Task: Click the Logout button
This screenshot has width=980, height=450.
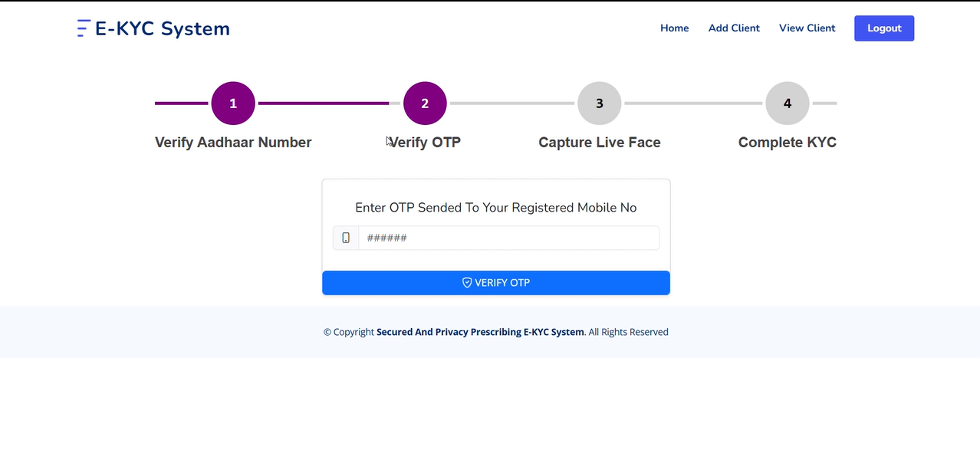Action: point(883,28)
